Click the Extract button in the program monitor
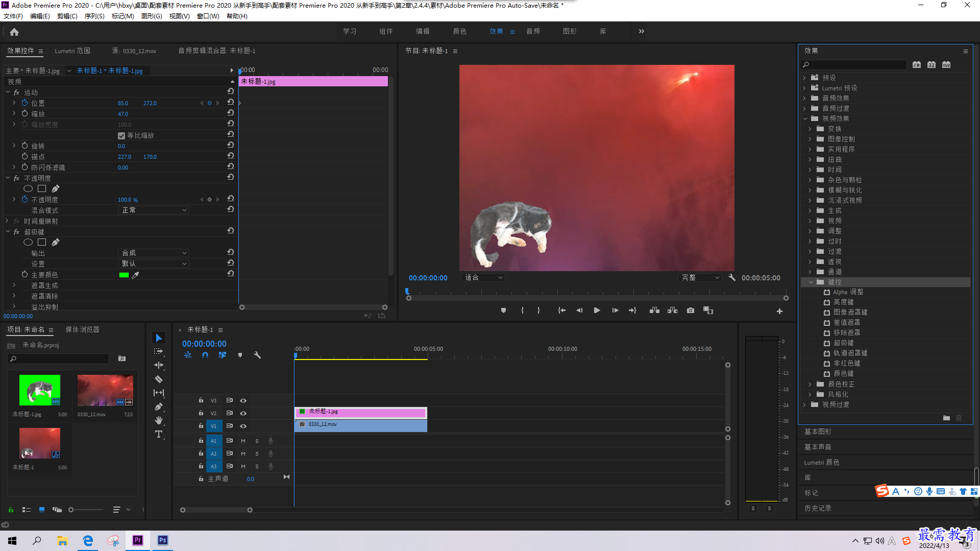 click(x=672, y=310)
